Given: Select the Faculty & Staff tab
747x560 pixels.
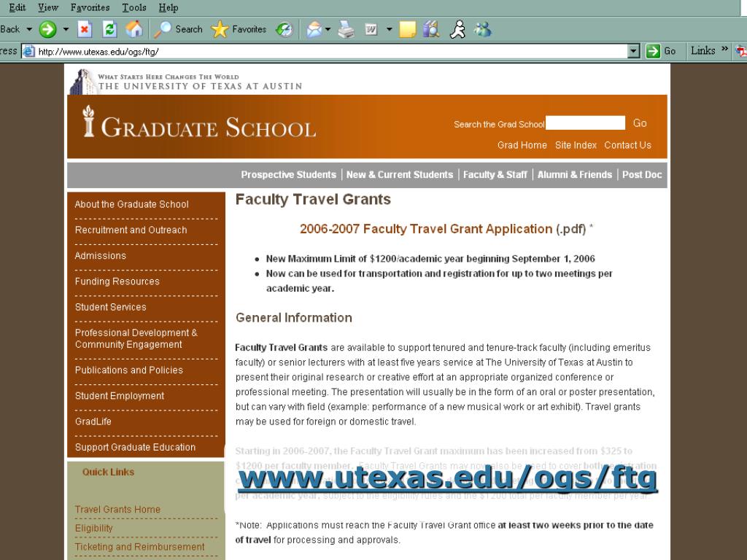Looking at the screenshot, I should (x=495, y=175).
